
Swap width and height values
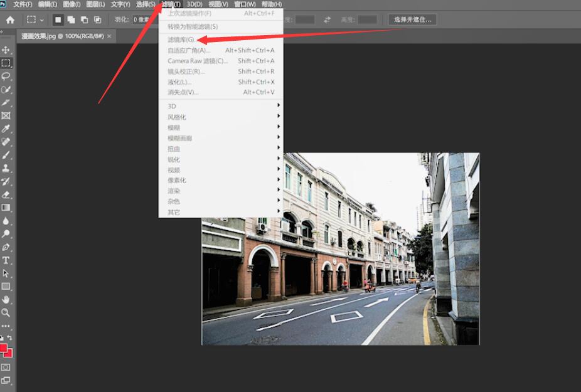point(327,19)
